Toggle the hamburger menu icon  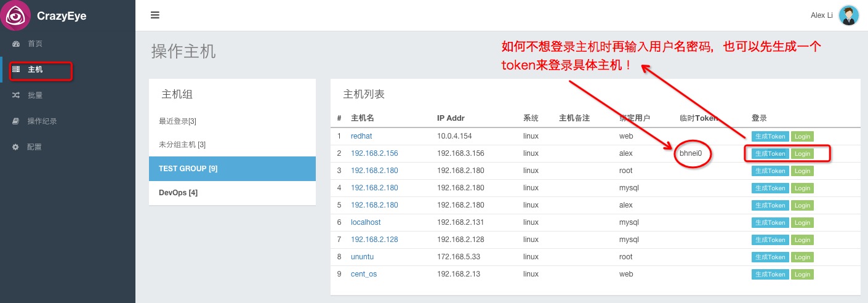point(155,15)
